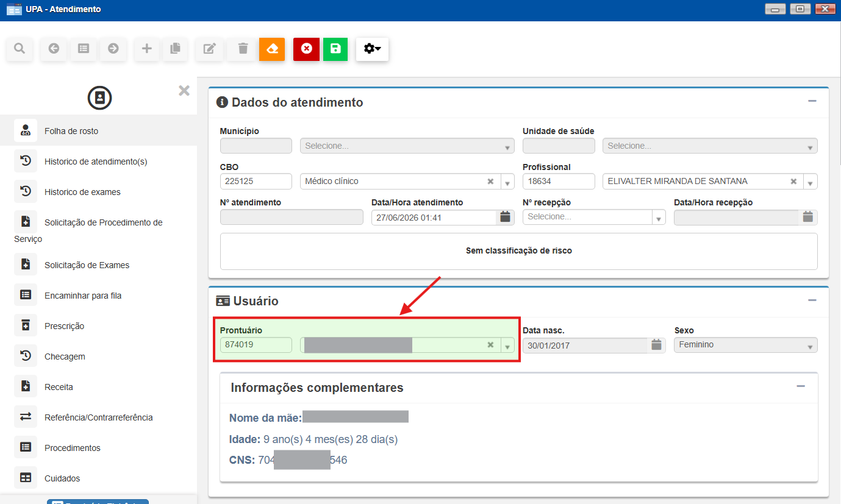Image resolution: width=841 pixels, height=504 pixels.
Task: Open calendar for Data/Hora atendimento
Action: click(x=505, y=217)
